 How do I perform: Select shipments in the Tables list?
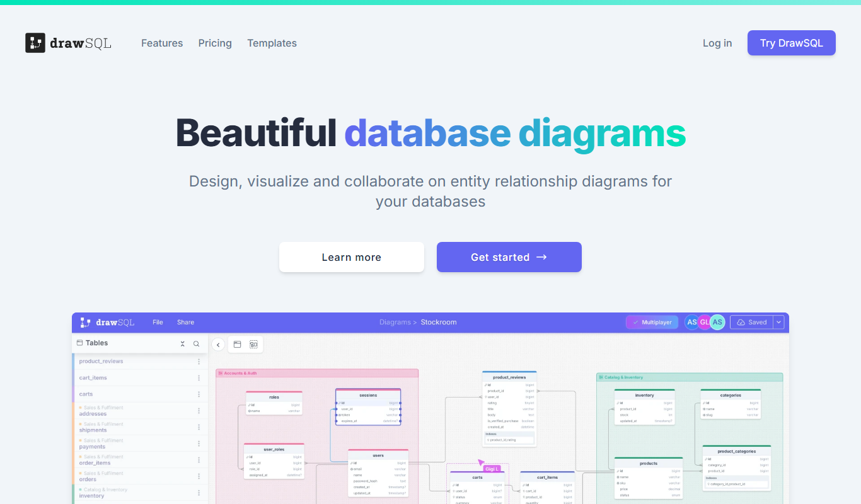tap(93, 430)
